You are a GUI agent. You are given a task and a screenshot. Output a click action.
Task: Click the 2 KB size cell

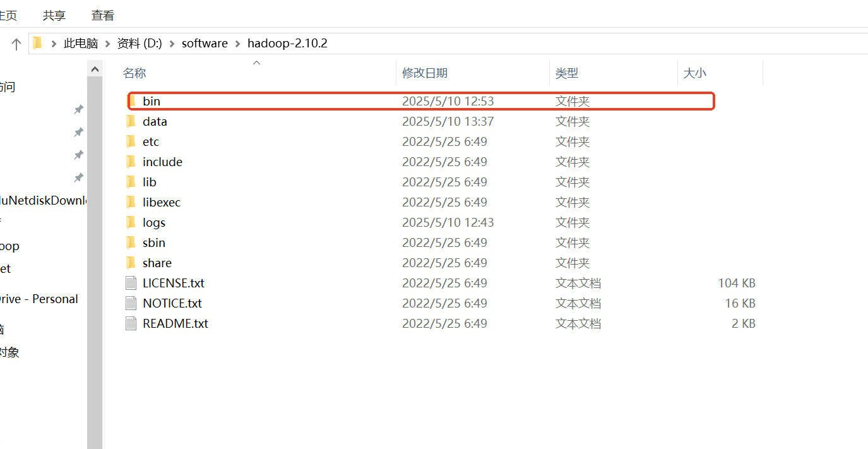tap(744, 323)
